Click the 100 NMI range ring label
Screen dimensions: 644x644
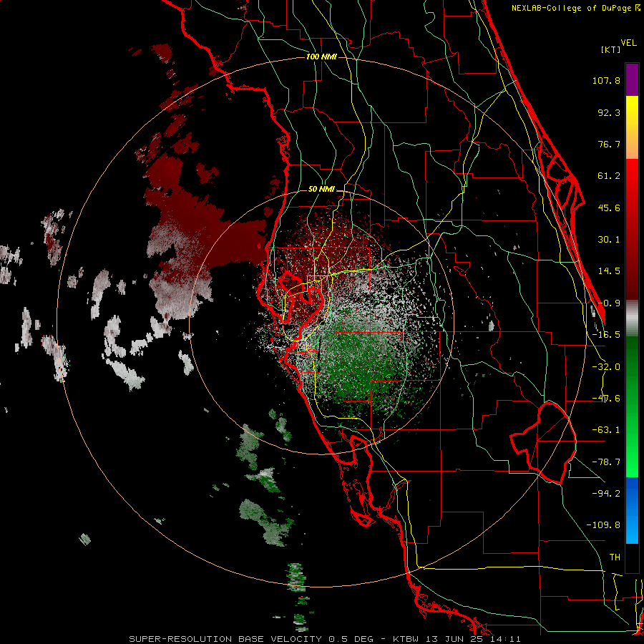pos(321,57)
